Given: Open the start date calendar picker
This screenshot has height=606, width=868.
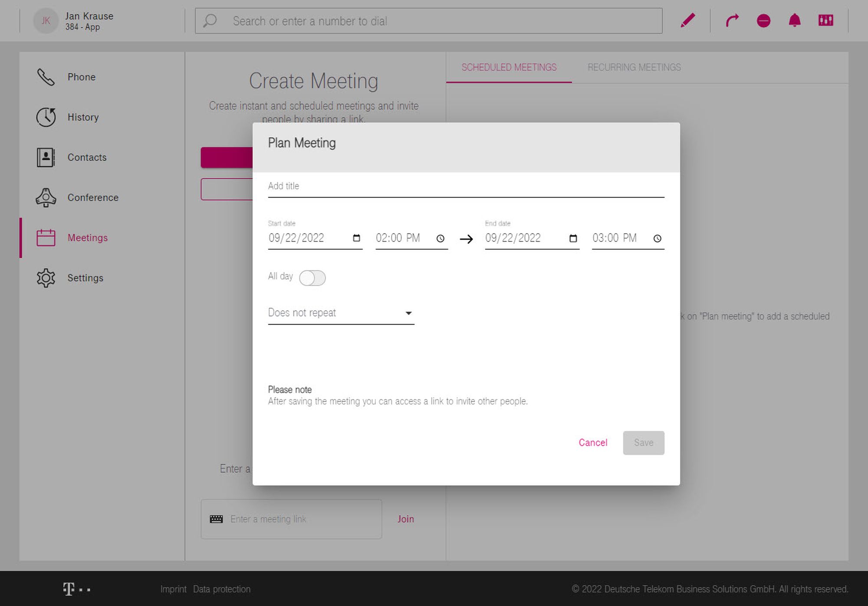Looking at the screenshot, I should 356,238.
